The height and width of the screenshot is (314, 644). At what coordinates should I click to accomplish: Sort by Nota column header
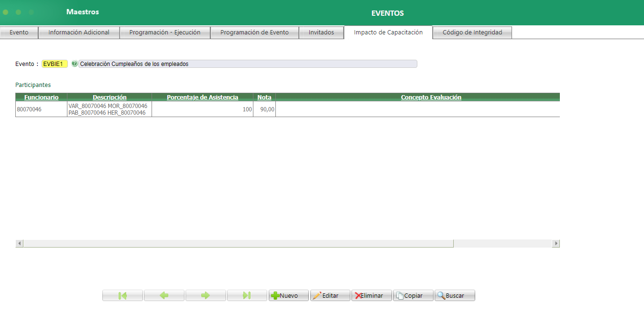(x=264, y=97)
